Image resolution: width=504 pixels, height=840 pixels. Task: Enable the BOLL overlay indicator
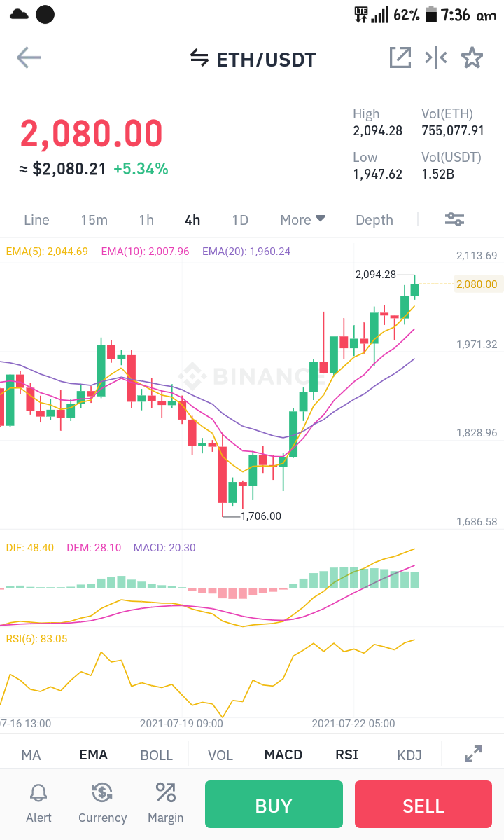tap(156, 755)
